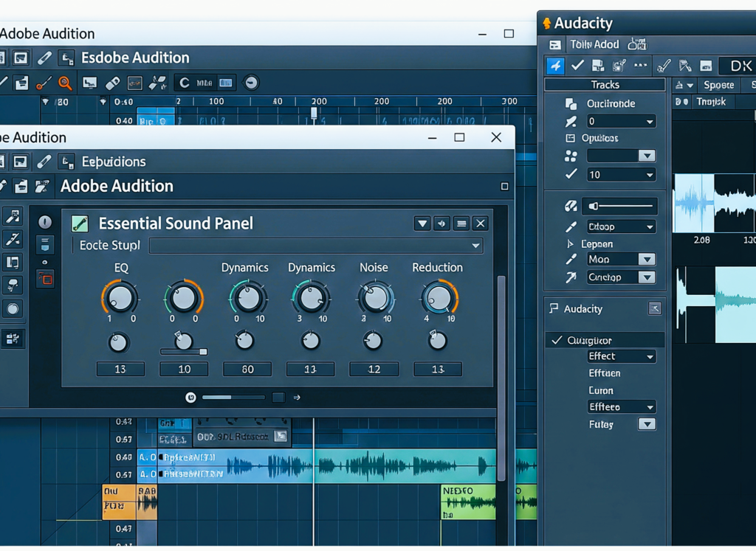The width and height of the screenshot is (756, 551).
Task: Open the Tolls Adod menu in Audacity
Action: pos(594,44)
